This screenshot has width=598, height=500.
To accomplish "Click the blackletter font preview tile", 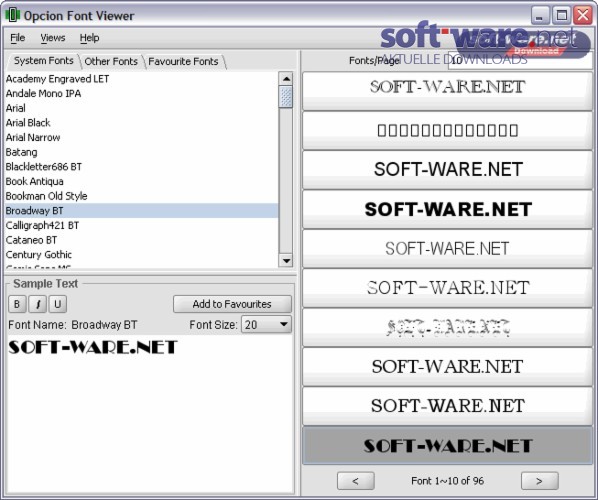I will click(447, 328).
